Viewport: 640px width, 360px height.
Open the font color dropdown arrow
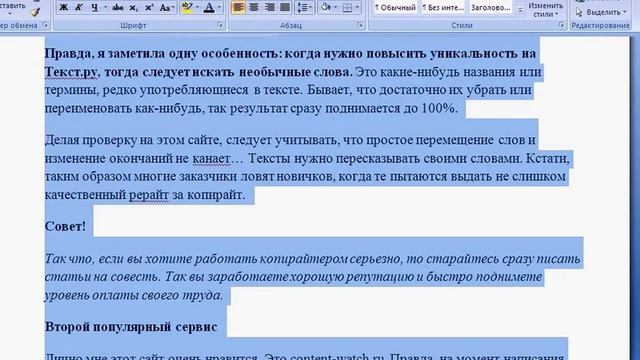pos(219,7)
